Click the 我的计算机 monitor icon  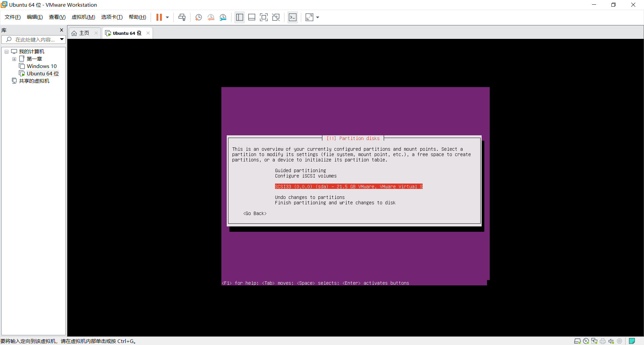point(14,52)
